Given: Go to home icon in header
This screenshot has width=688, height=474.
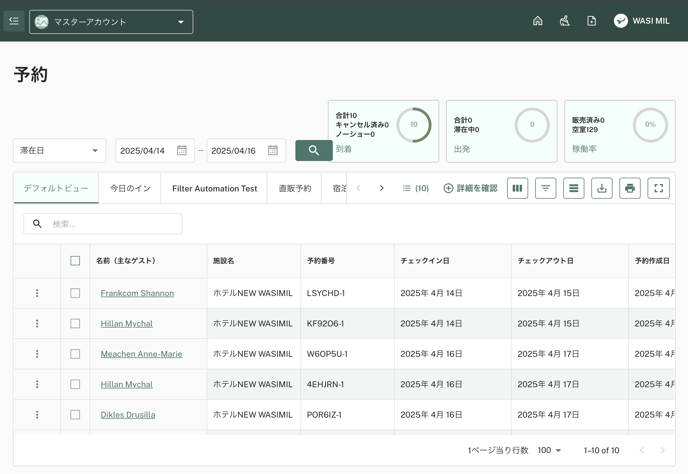Looking at the screenshot, I should [538, 21].
